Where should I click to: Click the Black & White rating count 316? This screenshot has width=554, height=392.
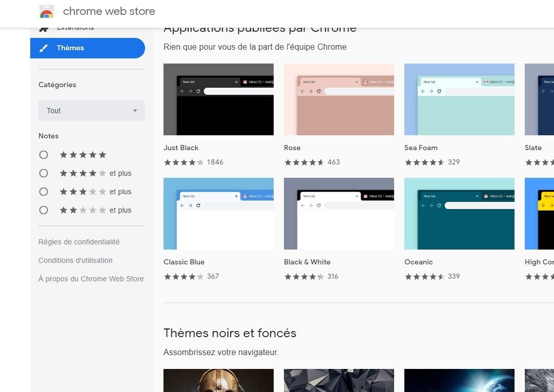click(x=333, y=277)
